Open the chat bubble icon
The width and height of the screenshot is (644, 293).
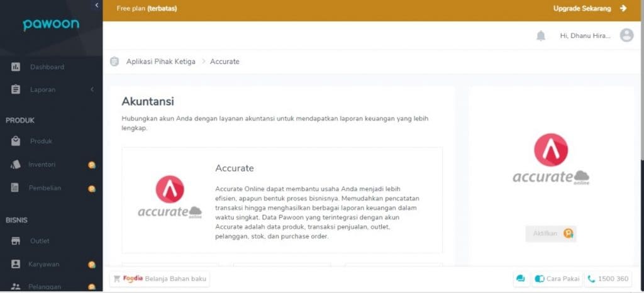point(521,279)
